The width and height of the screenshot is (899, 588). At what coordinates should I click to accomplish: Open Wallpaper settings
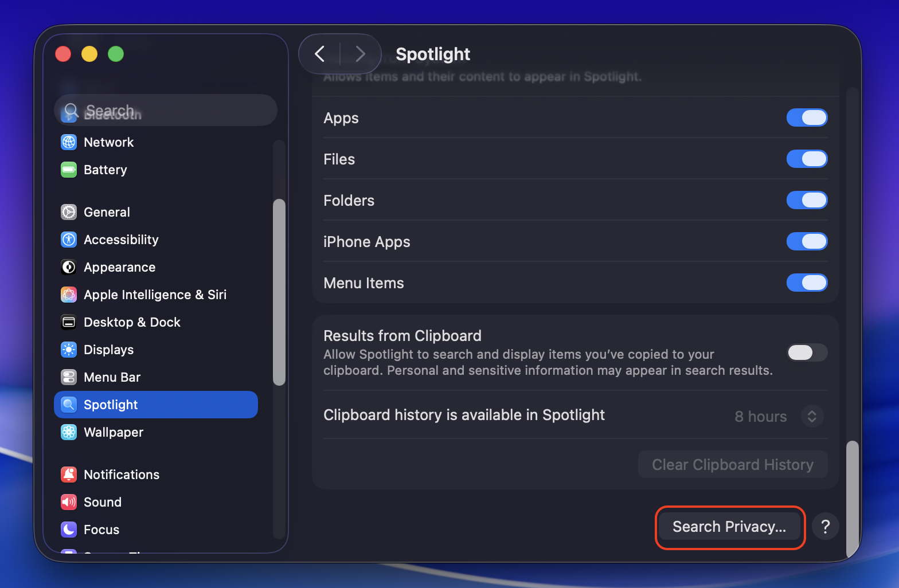click(x=156, y=432)
